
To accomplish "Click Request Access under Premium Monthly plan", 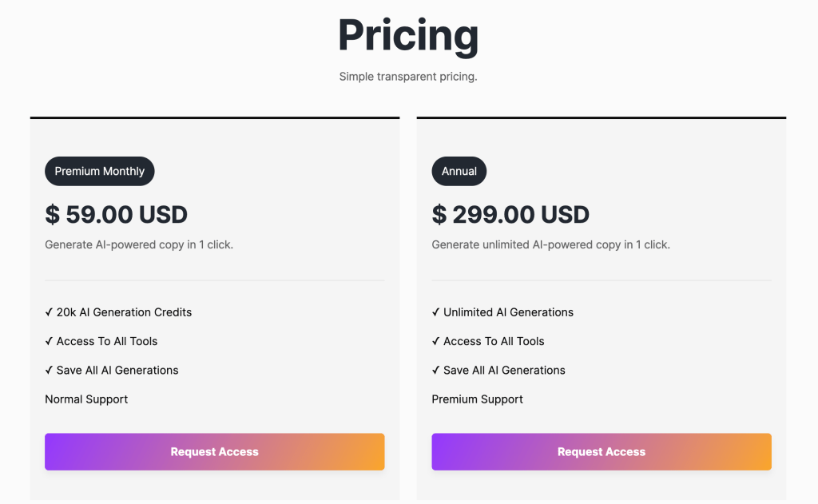I will pos(214,452).
